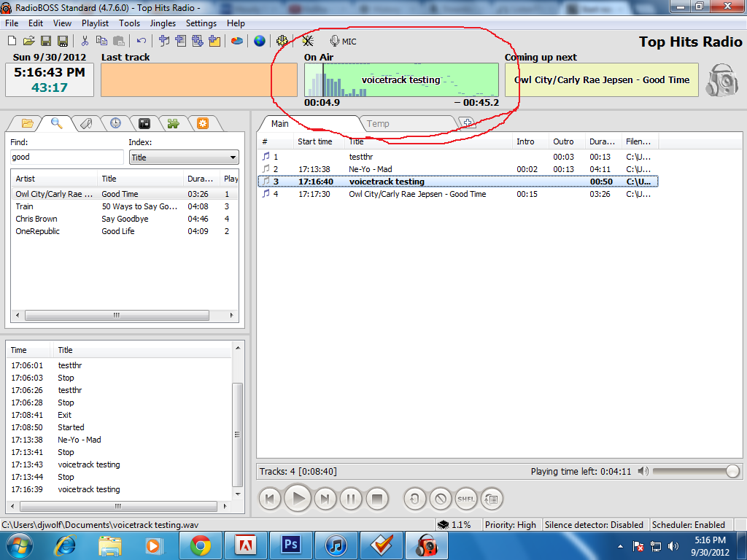The width and height of the screenshot is (747, 560).
Task: Open the green puzzle piece plugin tab
Action: point(174,124)
